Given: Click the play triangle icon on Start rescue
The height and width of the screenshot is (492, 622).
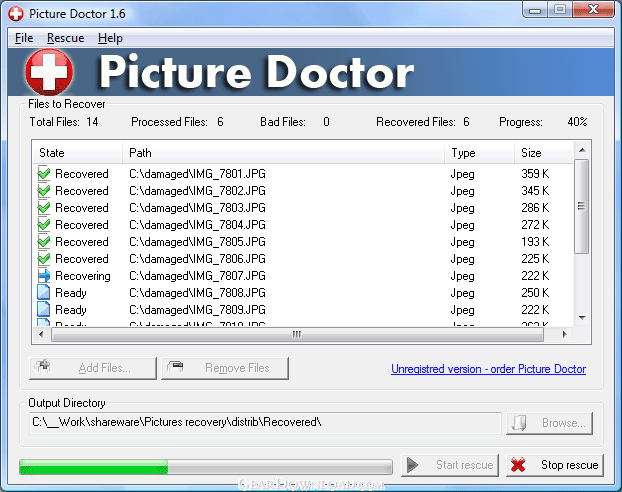Looking at the screenshot, I should (413, 465).
